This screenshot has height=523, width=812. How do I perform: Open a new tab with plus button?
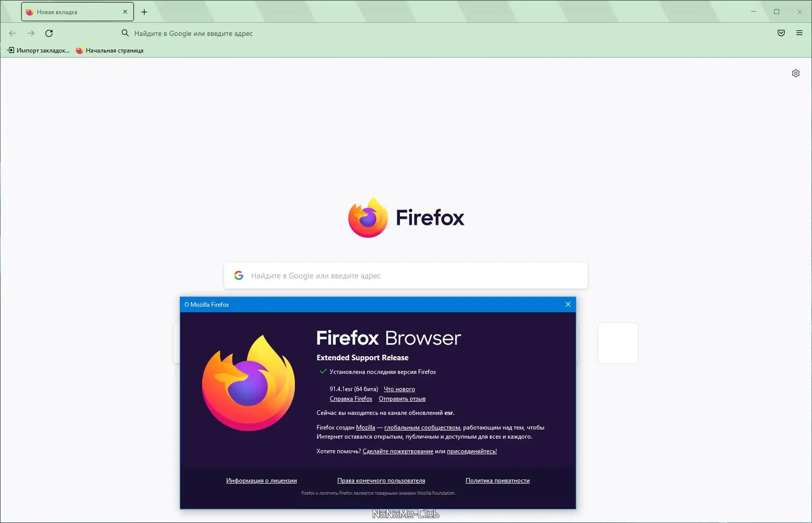click(144, 12)
